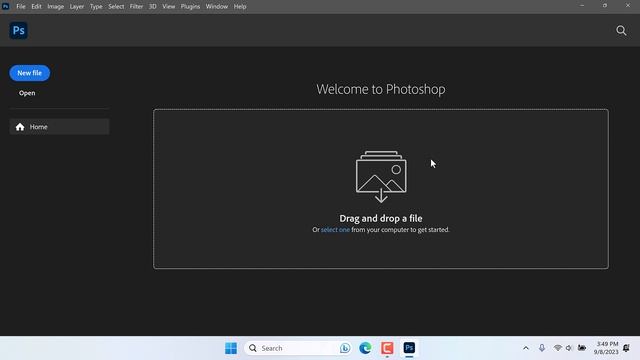Viewport: 640px width, 360px height.
Task: Select the Home sidebar item
Action: coord(60,127)
